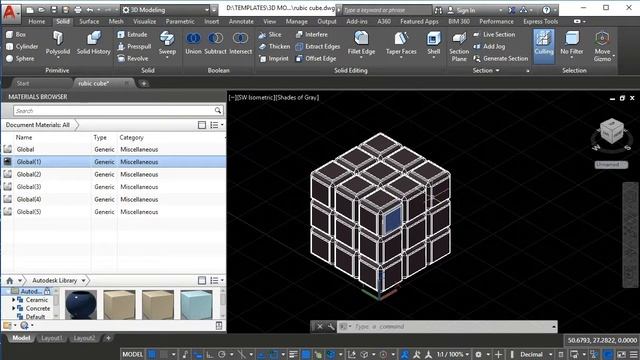The image size is (640, 360).
Task: Create a Section Plane
Action: (x=459, y=47)
